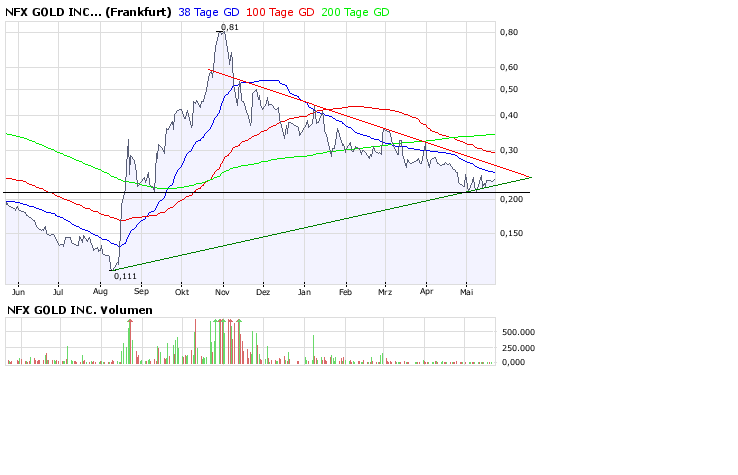The height and width of the screenshot is (475, 738).
Task: Click the Jul month label
Action: pos(58,292)
